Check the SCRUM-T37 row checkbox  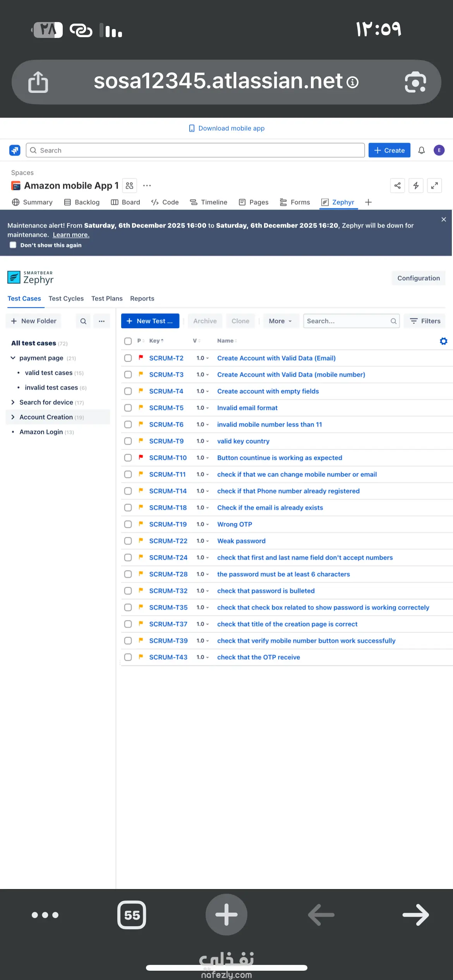pos(128,624)
